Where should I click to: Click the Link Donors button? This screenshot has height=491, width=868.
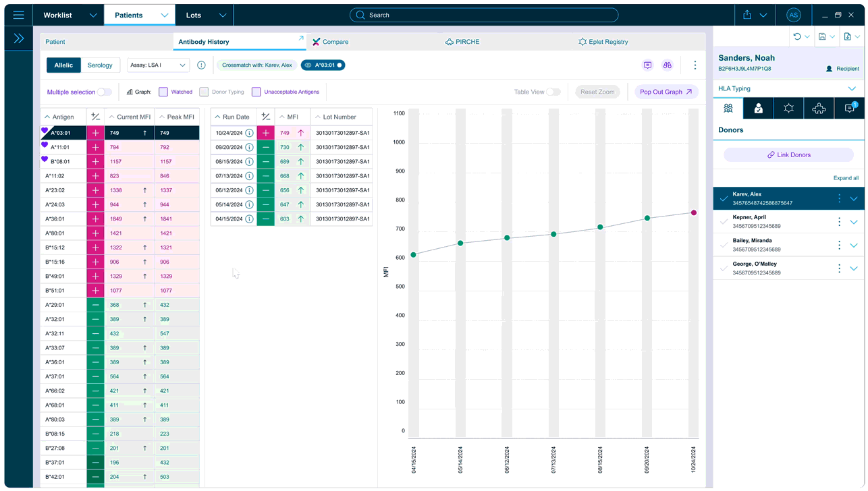[788, 155]
